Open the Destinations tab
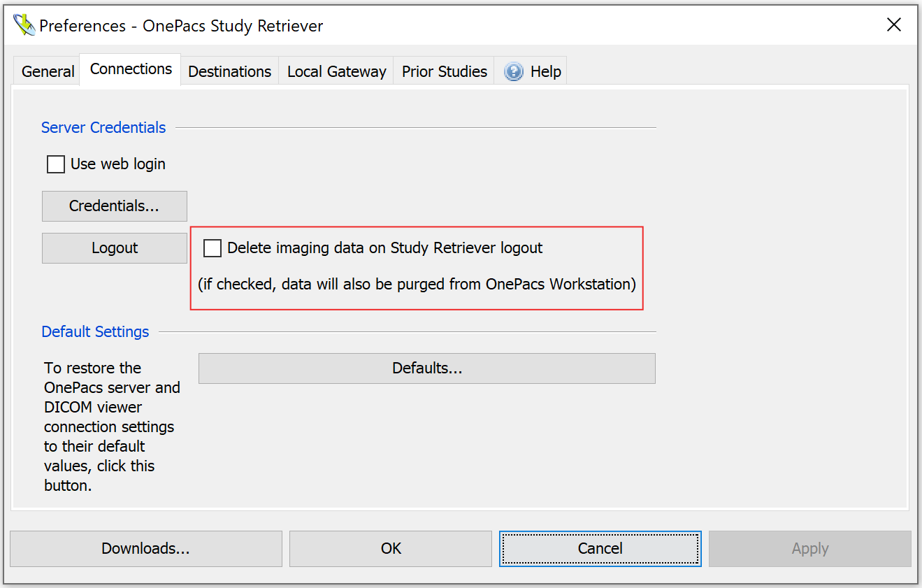922x588 pixels. 230,71
